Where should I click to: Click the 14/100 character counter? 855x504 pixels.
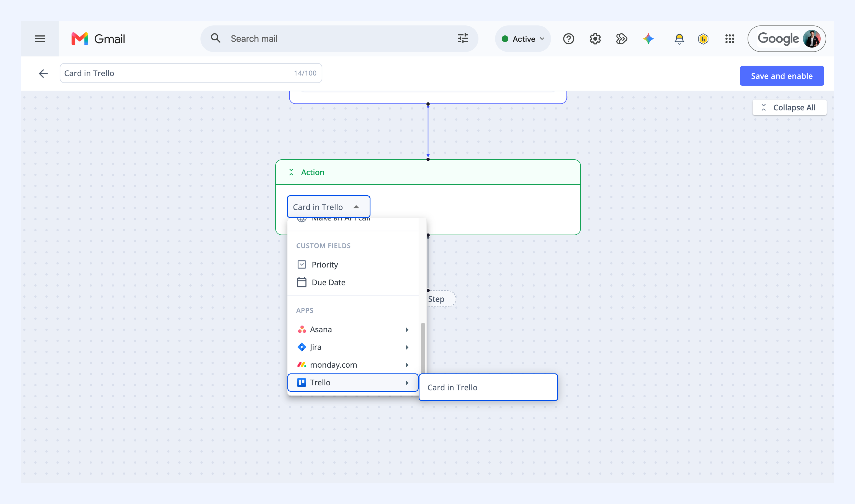(x=305, y=73)
